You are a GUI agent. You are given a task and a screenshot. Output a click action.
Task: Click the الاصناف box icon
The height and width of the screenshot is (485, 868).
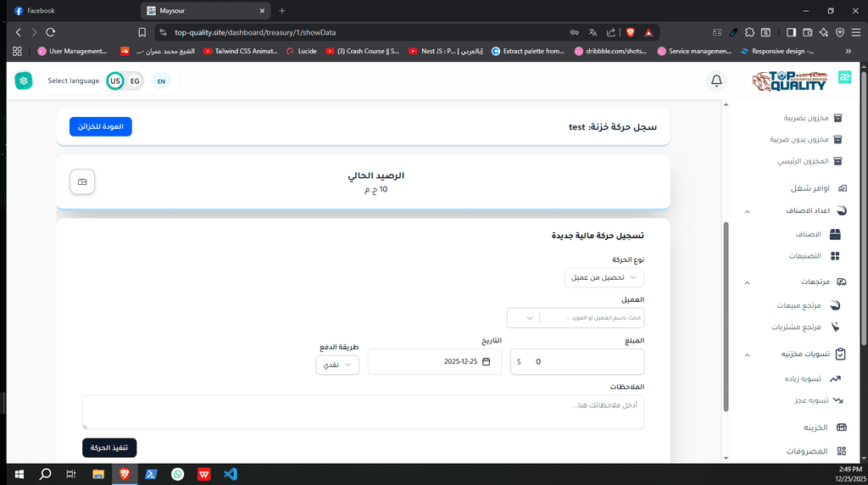point(835,234)
